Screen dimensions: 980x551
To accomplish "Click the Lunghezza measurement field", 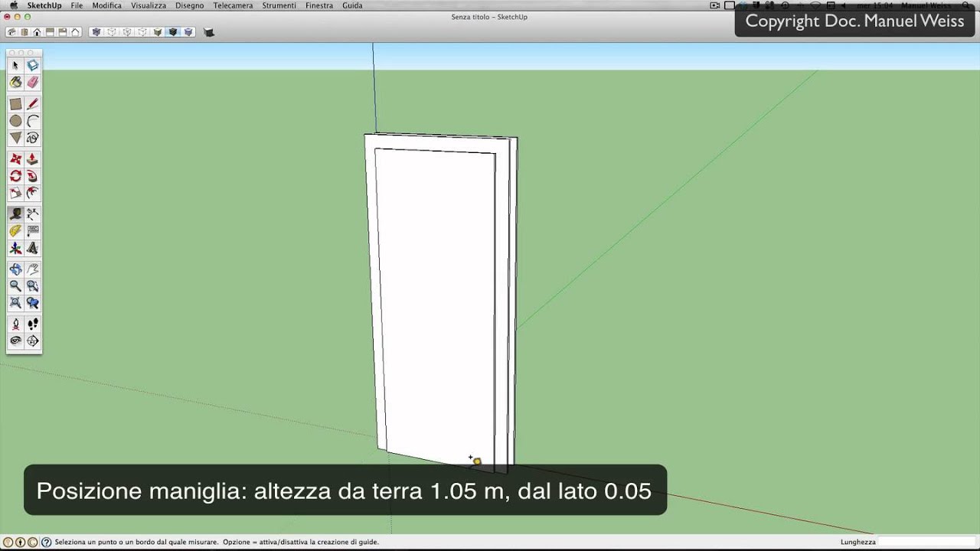I will coord(926,542).
